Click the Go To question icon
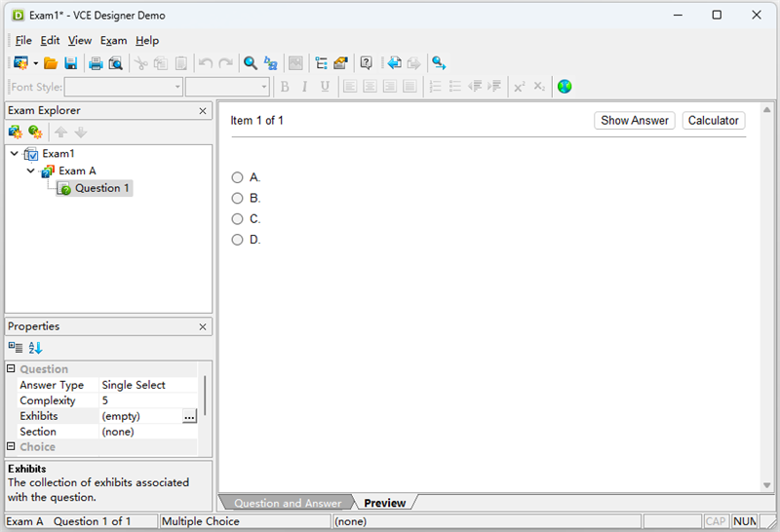 click(x=439, y=63)
